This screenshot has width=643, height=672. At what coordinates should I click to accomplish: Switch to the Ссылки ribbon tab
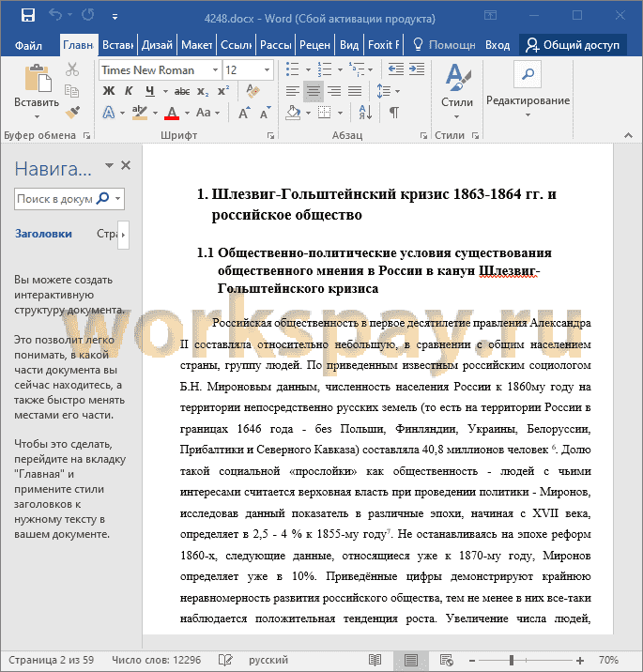coord(237,45)
